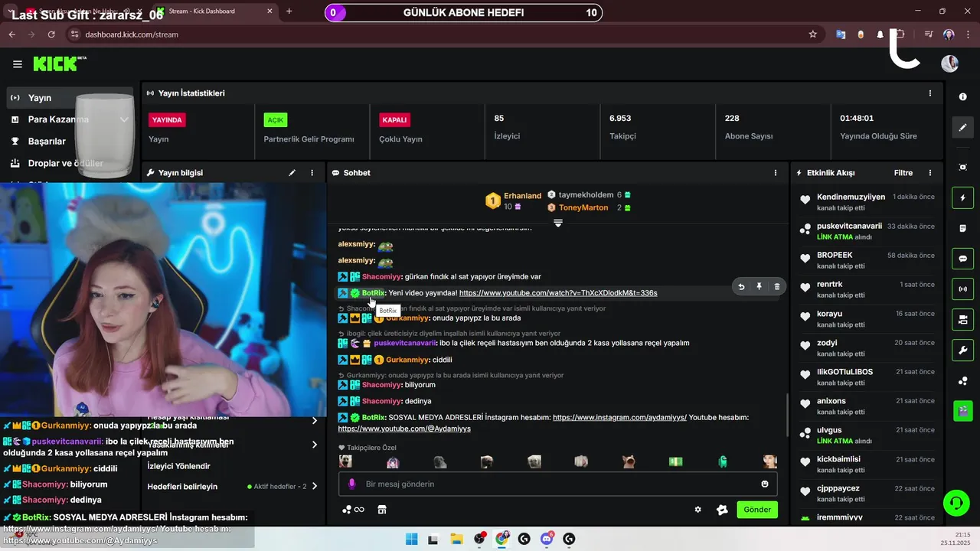This screenshot has width=980, height=551.
Task: Open the rewards shop icon below chat
Action: pos(382,510)
